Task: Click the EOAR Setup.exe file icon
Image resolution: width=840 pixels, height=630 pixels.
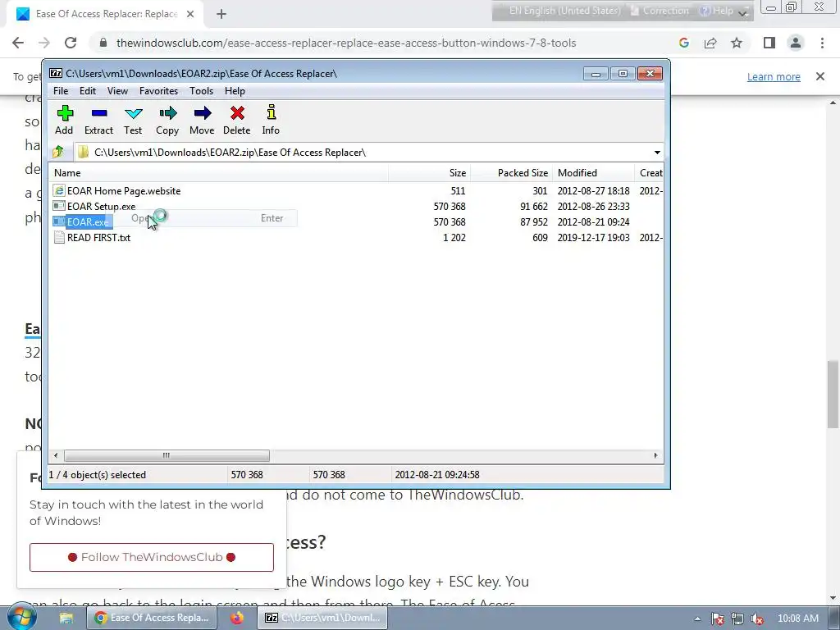Action: click(59, 206)
